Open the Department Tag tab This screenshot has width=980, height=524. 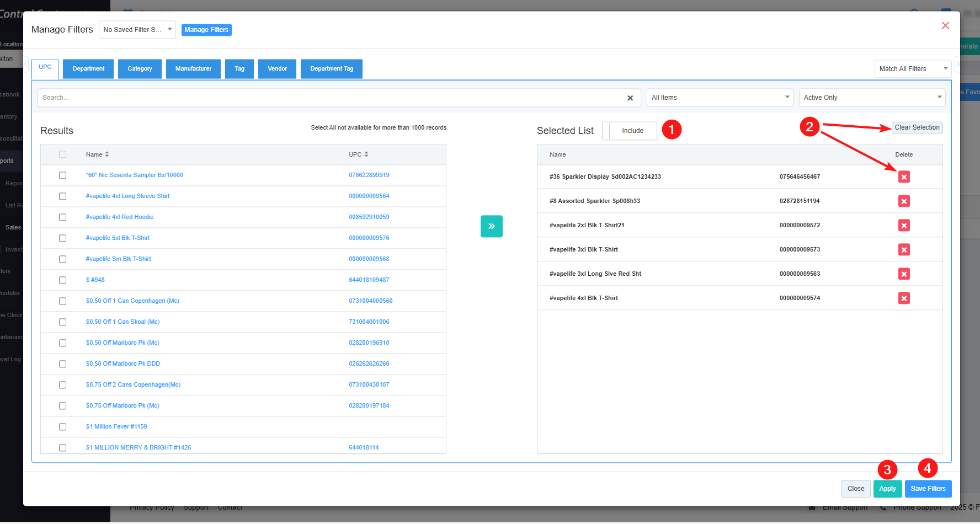(x=331, y=69)
